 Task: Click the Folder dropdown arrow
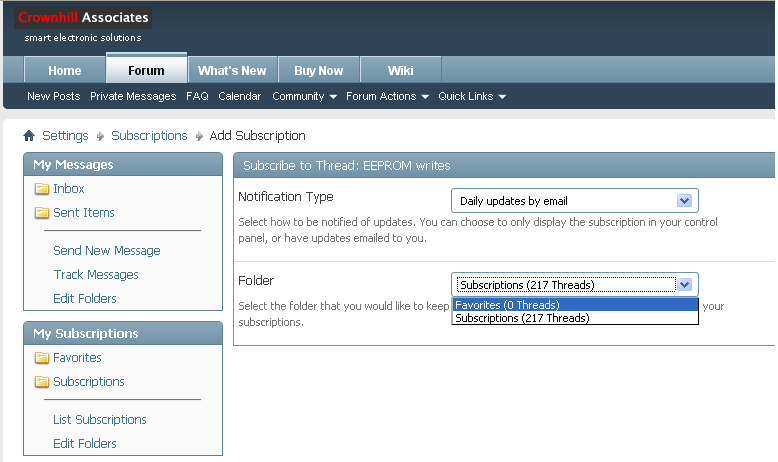(x=685, y=285)
